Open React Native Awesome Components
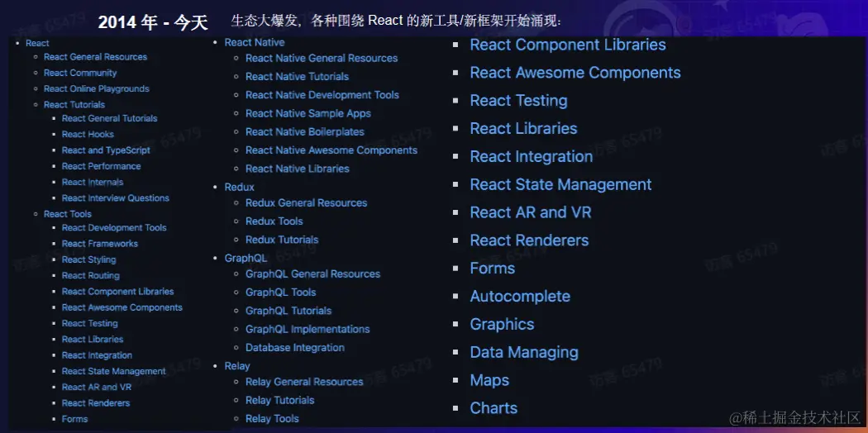The height and width of the screenshot is (433, 868). pyautogui.click(x=331, y=150)
